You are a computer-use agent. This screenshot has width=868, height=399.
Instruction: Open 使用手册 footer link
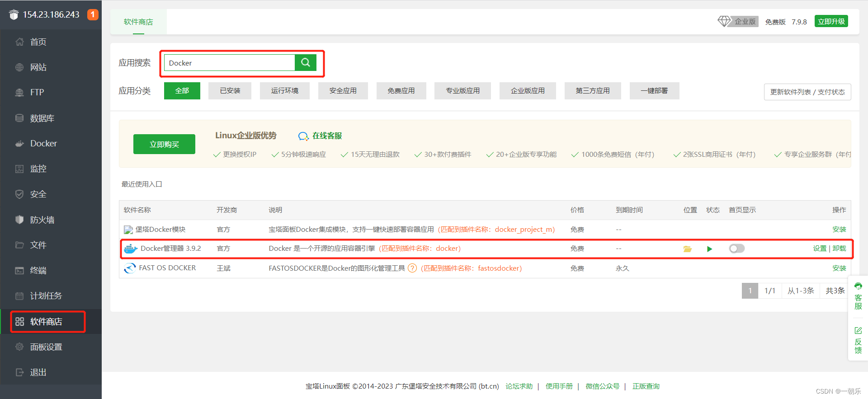[559, 386]
